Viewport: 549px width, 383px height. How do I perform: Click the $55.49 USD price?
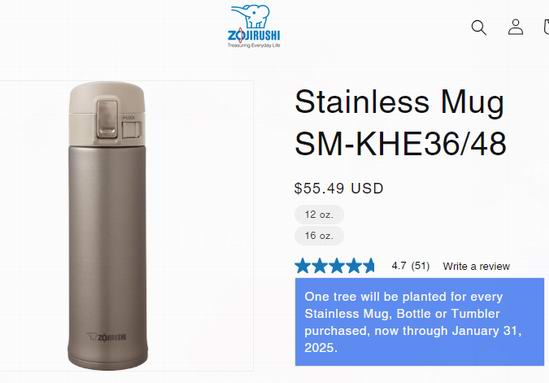339,188
